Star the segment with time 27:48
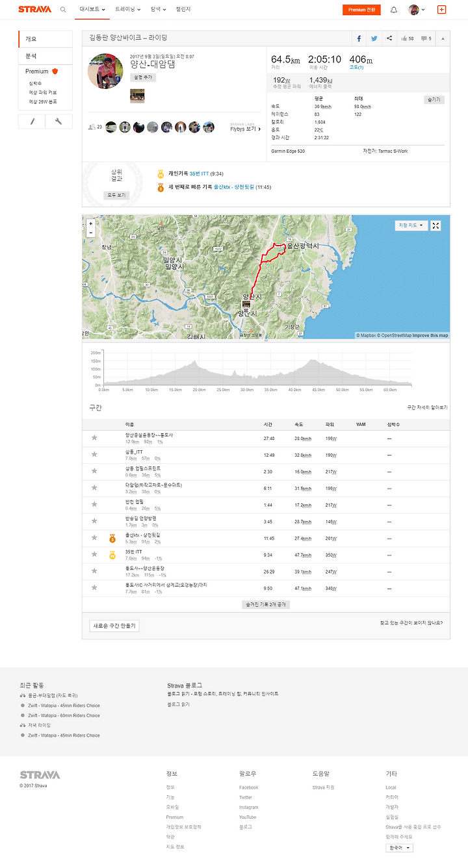Viewport: 468px width, 868px height. click(94, 439)
